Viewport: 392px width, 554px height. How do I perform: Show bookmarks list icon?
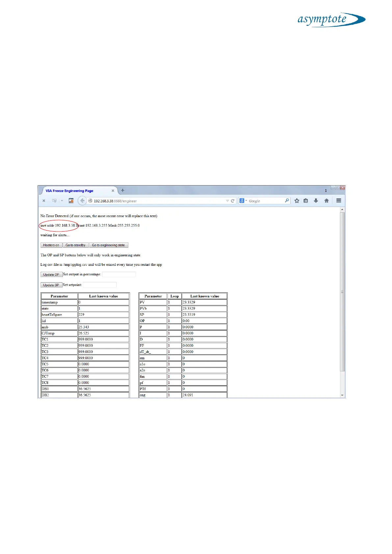click(x=306, y=201)
